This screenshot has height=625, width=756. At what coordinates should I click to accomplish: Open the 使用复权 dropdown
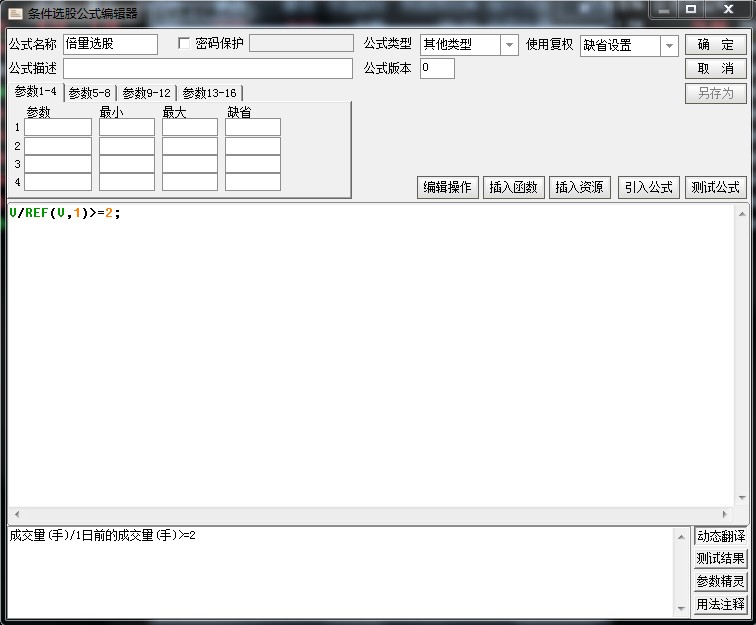669,46
